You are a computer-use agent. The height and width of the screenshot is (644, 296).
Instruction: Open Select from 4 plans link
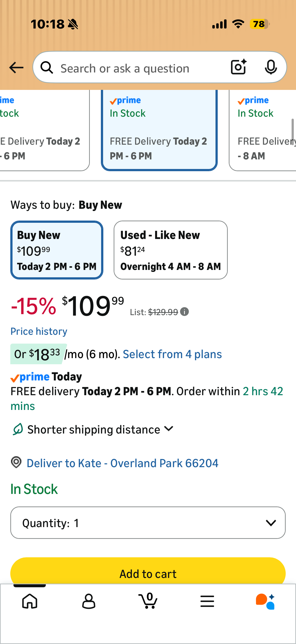(172, 354)
